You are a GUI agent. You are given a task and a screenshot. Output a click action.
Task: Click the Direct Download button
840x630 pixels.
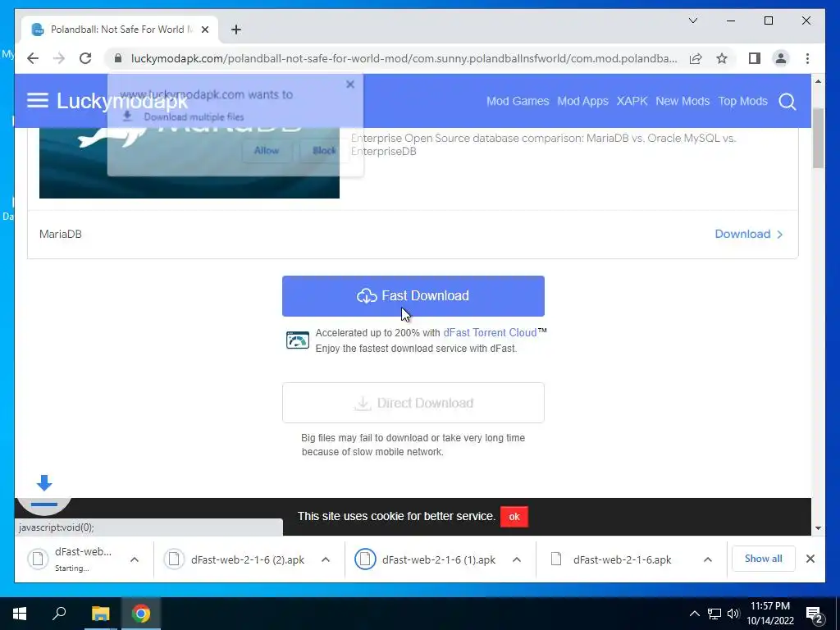tap(413, 403)
